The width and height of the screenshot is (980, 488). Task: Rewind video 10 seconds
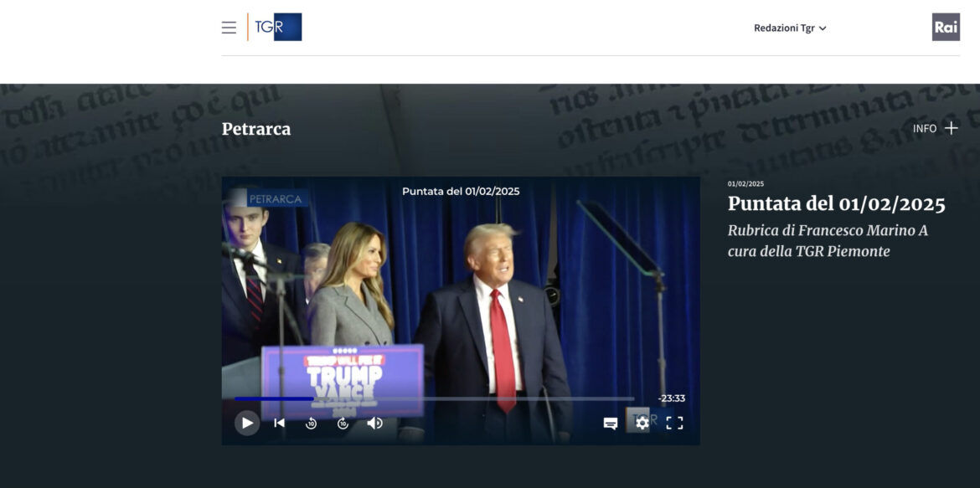tap(311, 424)
